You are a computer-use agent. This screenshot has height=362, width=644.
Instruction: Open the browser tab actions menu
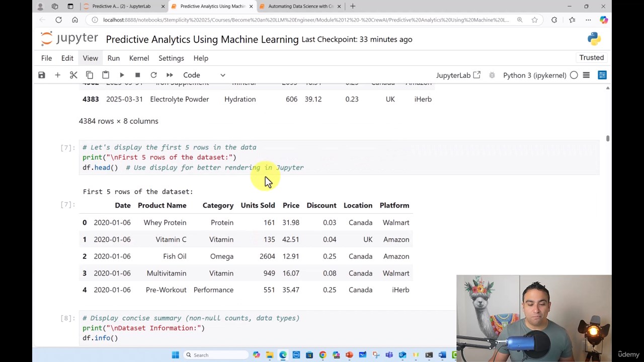pos(70,7)
